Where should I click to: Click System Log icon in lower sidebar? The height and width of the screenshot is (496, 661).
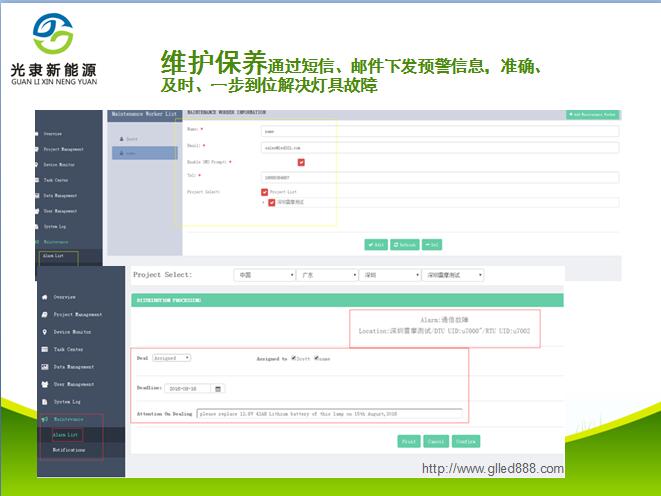click(x=44, y=401)
